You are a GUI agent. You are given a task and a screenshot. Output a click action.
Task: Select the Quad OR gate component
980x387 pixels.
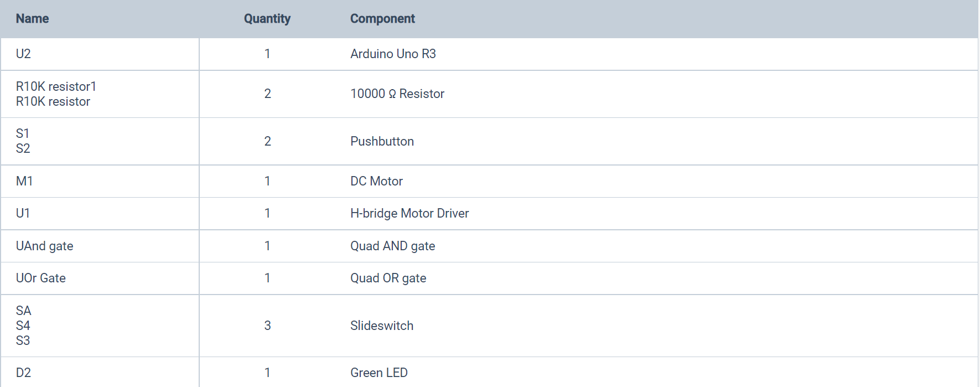point(388,278)
